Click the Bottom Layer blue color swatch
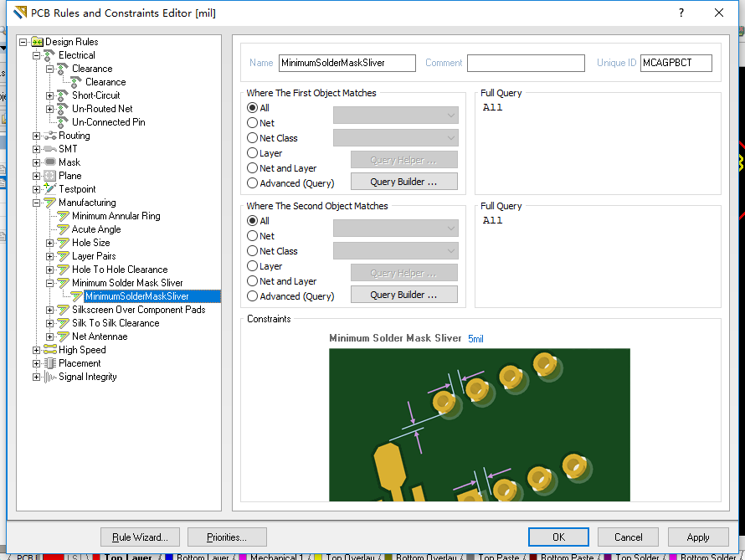This screenshot has height=560, width=745. click(x=168, y=557)
